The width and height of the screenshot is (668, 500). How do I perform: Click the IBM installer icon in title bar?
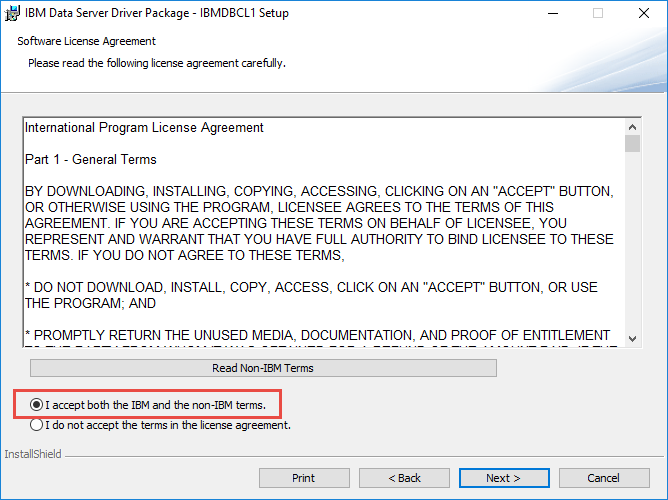click(x=12, y=14)
